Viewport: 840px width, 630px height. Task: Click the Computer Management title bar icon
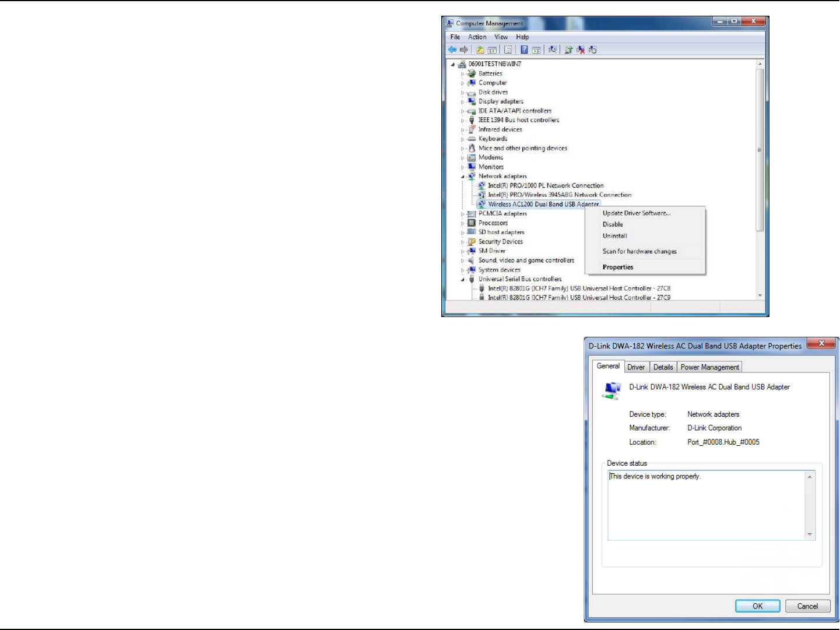pyautogui.click(x=449, y=23)
